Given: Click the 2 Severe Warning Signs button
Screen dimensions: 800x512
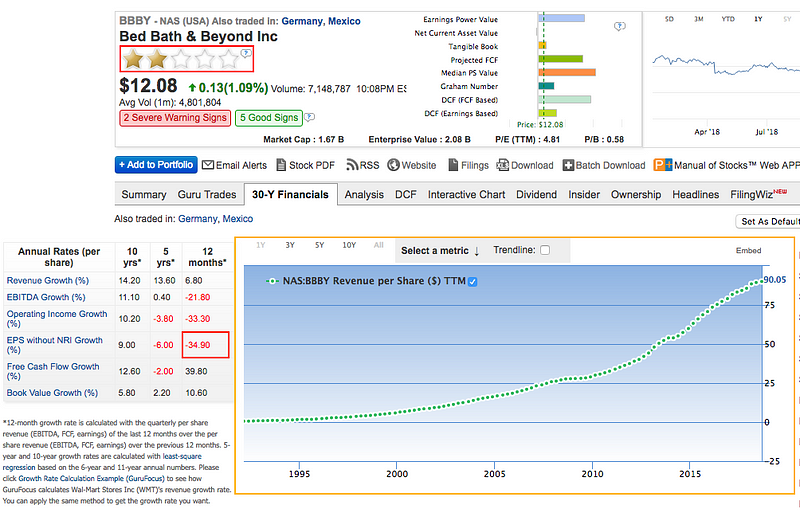Looking at the screenshot, I should click(x=175, y=118).
